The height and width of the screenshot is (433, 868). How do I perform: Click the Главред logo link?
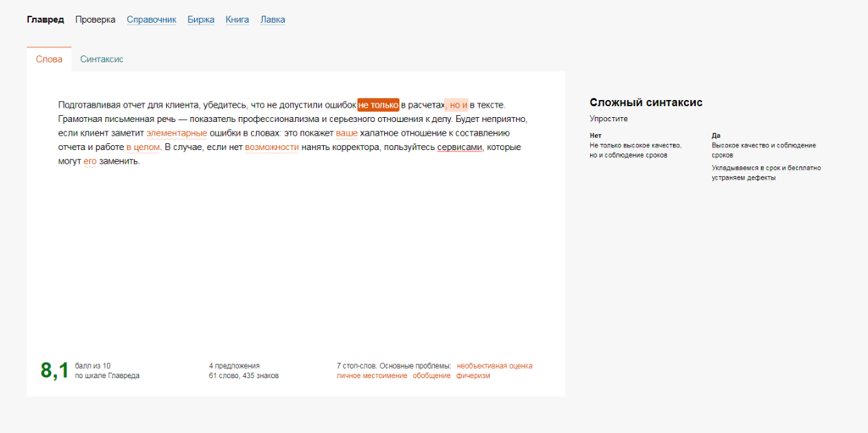click(45, 19)
